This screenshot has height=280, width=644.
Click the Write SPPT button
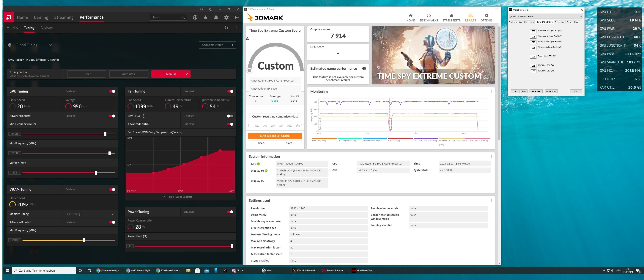[x=551, y=91]
